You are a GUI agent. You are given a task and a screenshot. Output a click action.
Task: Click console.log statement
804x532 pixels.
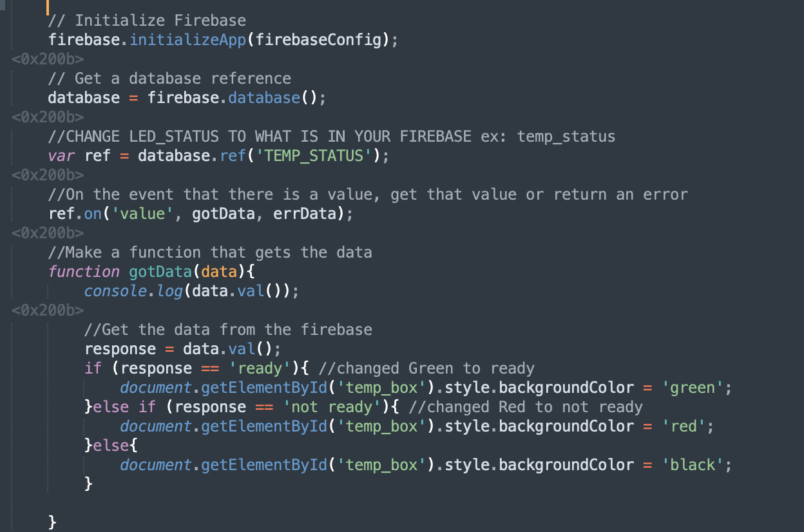tap(192, 291)
